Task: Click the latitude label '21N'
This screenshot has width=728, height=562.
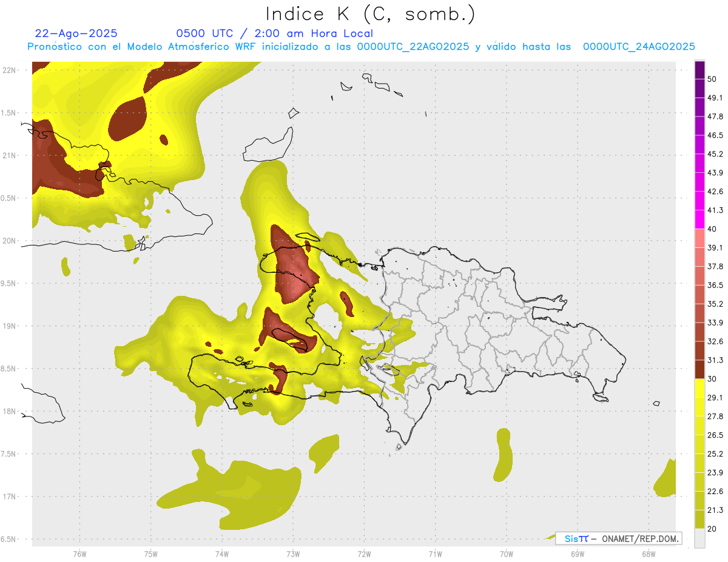Action: click(9, 155)
